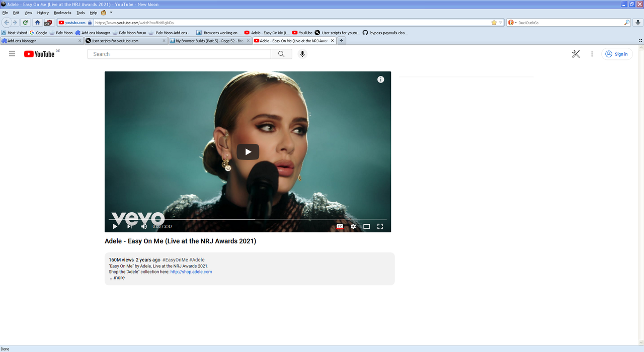This screenshot has width=644, height=352.
Task: Focus the YouTube search input field
Action: [x=179, y=54]
